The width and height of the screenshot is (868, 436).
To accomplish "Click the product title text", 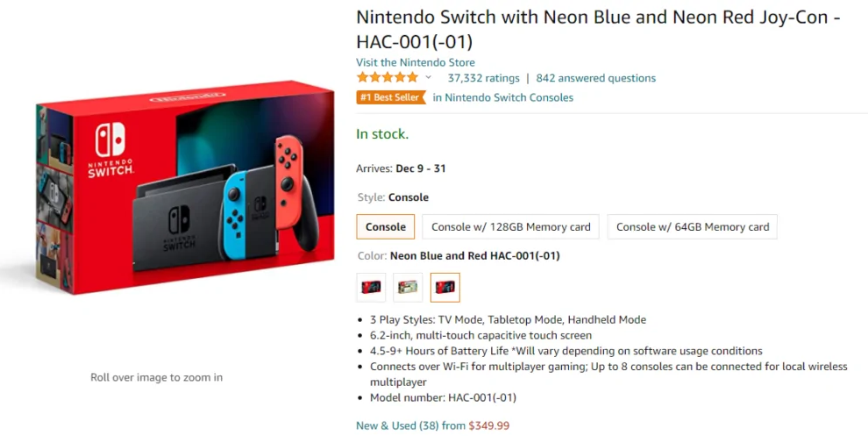I will pyautogui.click(x=596, y=29).
